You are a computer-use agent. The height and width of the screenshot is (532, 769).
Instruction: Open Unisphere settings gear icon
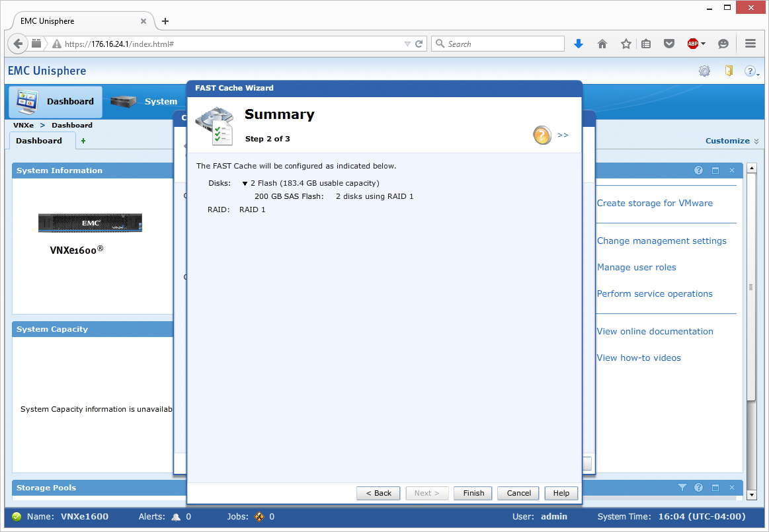(x=704, y=71)
